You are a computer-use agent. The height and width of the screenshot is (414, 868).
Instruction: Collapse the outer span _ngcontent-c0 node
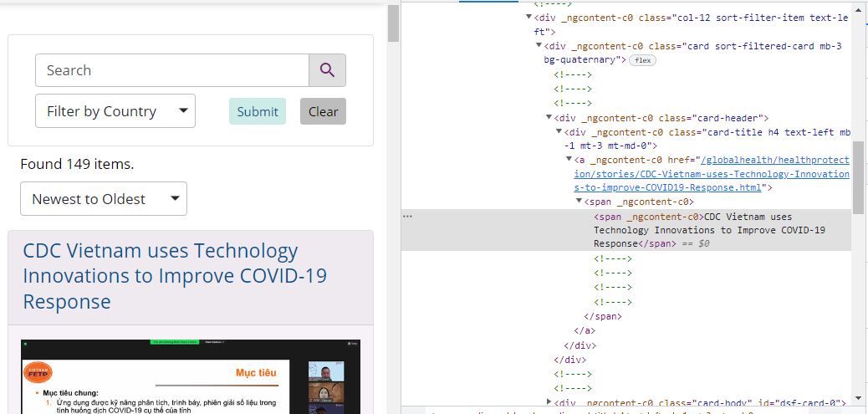pyautogui.click(x=579, y=202)
